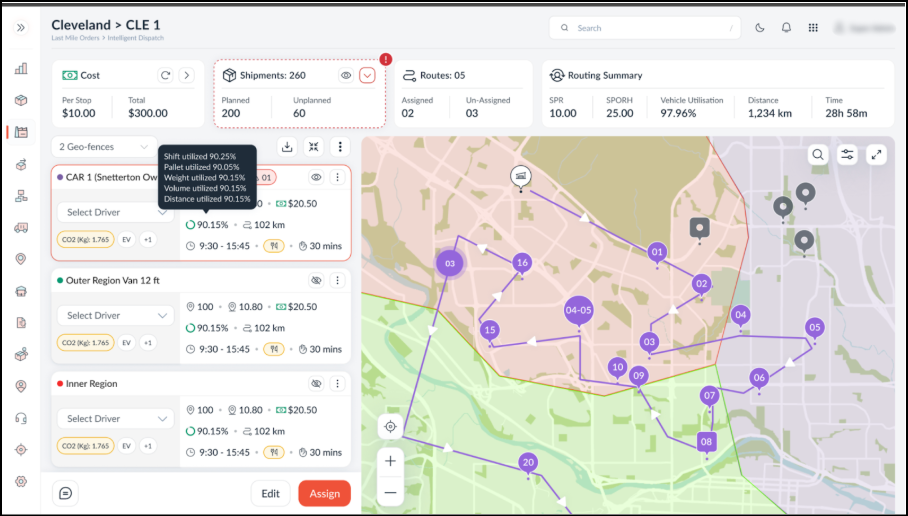Open Inner Region route card title
Viewport: 908px width, 516px height.
point(91,383)
